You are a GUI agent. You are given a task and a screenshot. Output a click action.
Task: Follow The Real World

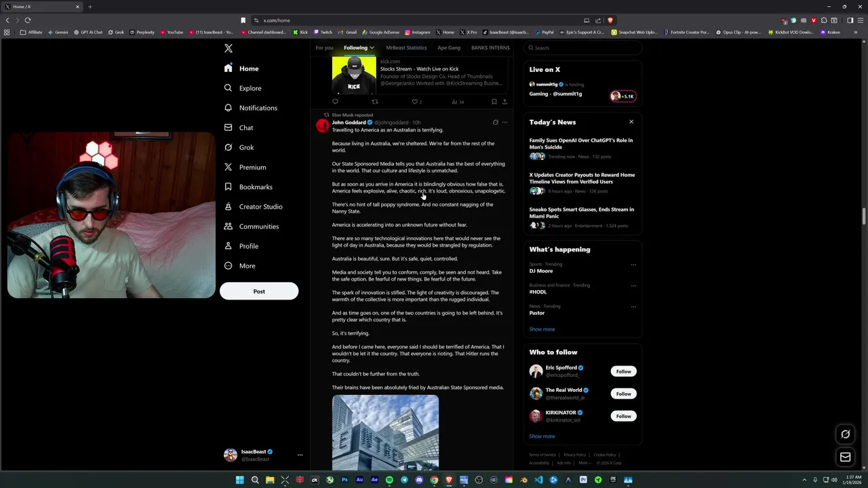[x=623, y=394]
